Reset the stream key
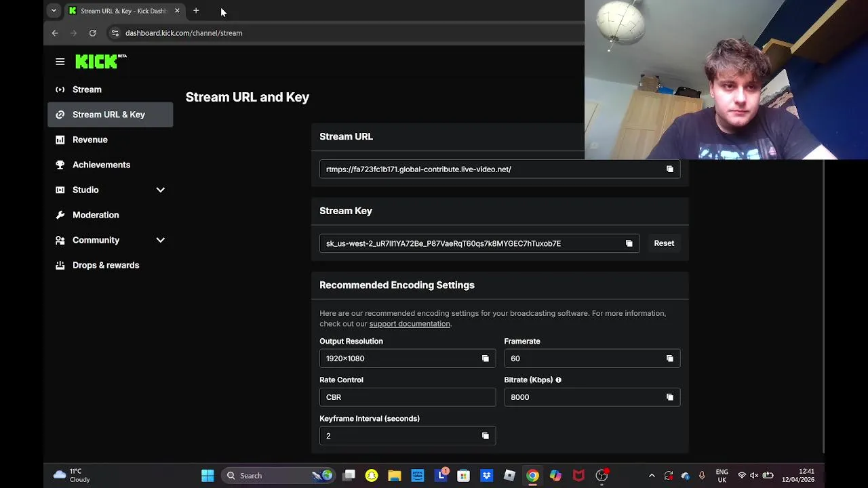The image size is (868, 488). [664, 243]
